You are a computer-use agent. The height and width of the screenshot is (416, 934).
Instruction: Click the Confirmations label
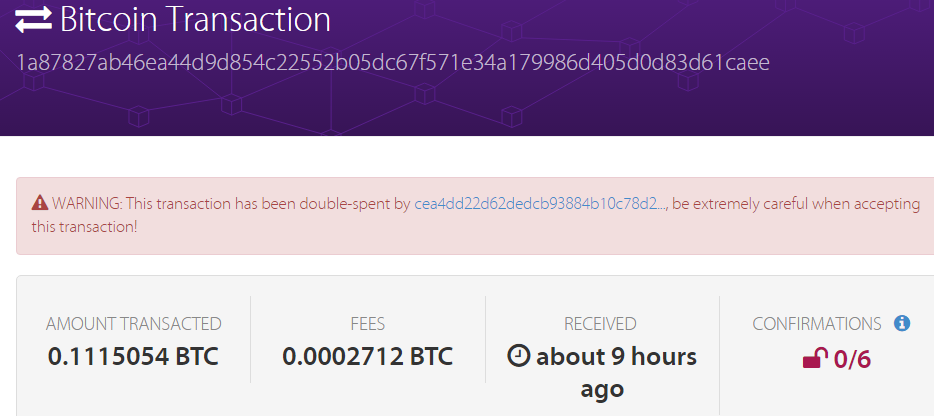(x=817, y=324)
